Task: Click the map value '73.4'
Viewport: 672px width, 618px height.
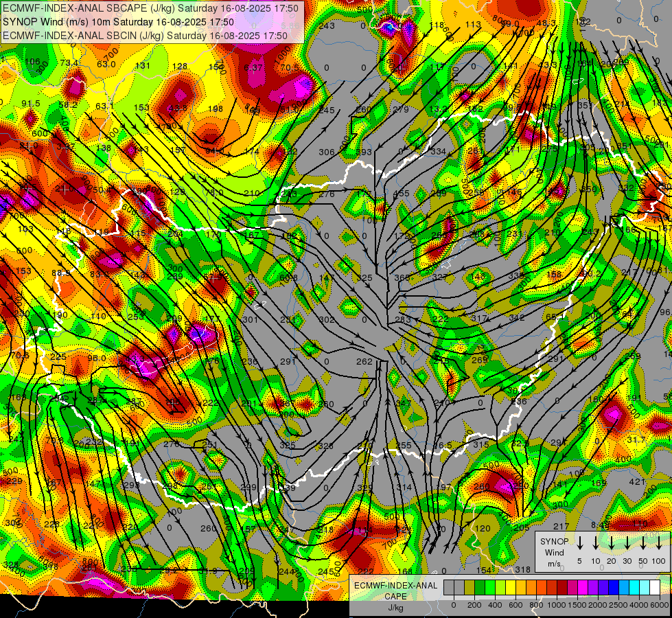Action: (69, 63)
